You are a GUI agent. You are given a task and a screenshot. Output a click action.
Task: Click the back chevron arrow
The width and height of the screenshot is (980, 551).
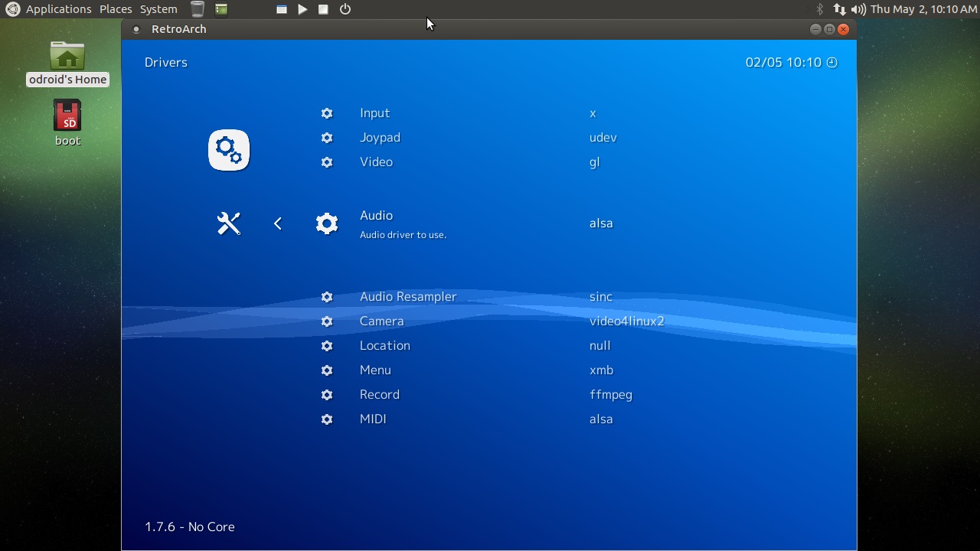pyautogui.click(x=278, y=223)
